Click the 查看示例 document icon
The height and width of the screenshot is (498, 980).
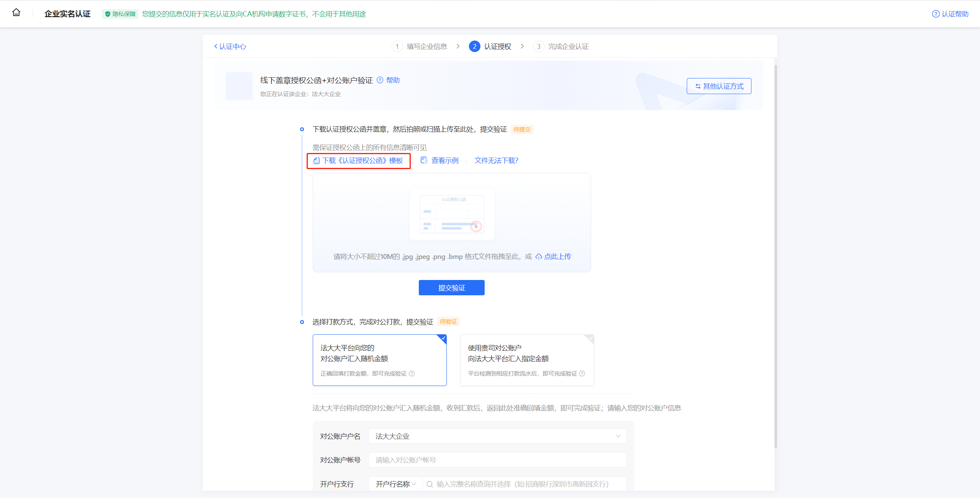tap(424, 160)
